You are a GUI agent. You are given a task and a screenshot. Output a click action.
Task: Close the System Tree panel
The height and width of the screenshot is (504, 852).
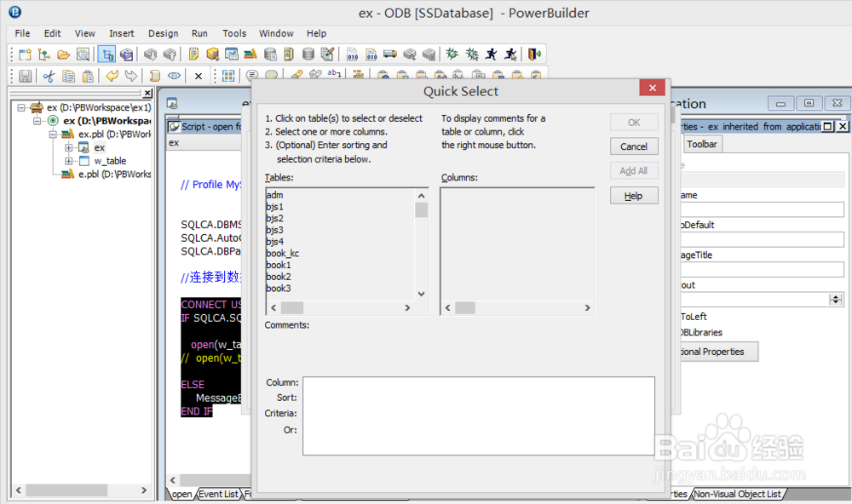point(147,94)
